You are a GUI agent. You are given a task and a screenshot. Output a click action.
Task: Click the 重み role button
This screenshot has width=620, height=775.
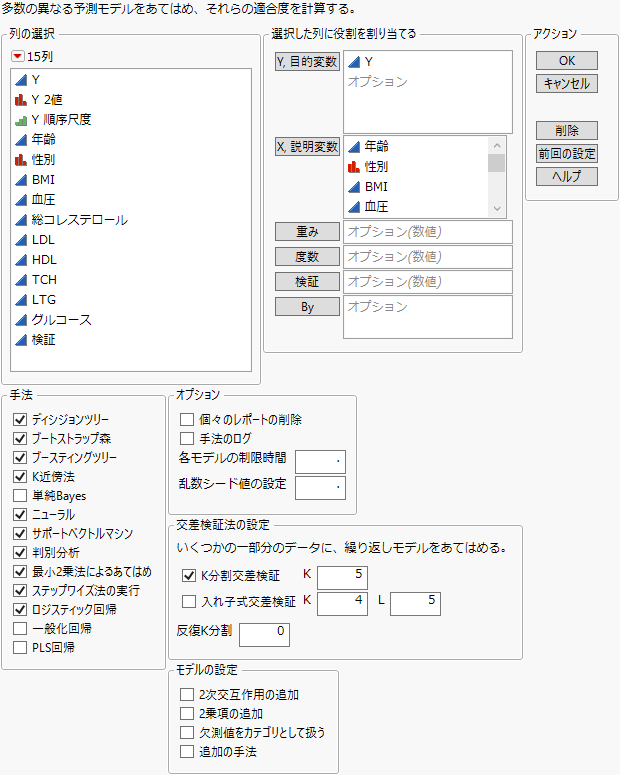pyautogui.click(x=307, y=231)
